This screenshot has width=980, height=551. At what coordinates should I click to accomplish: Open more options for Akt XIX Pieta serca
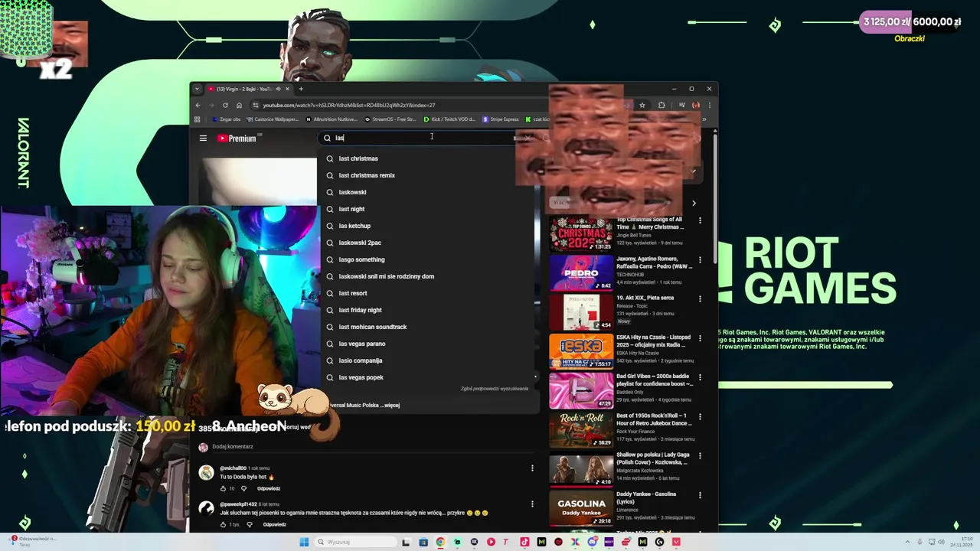point(700,298)
